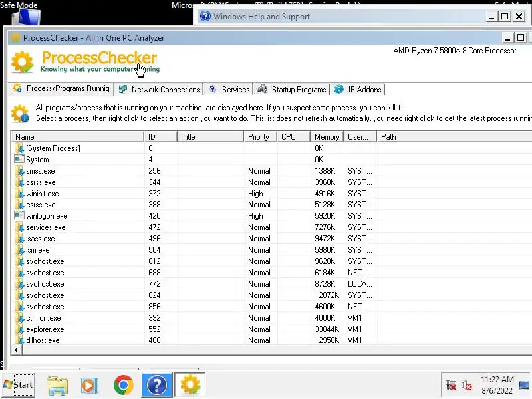Click the ProcessChecker title bar icon
Screen dimensions: 532x399
15,37
